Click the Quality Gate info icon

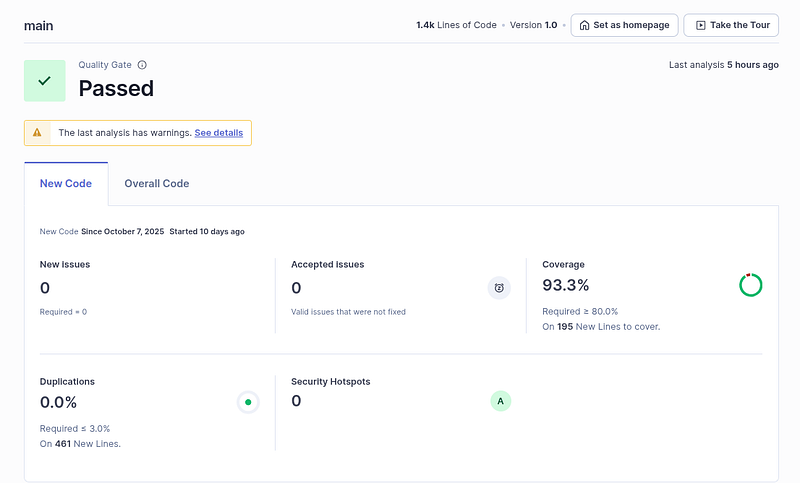pos(142,65)
